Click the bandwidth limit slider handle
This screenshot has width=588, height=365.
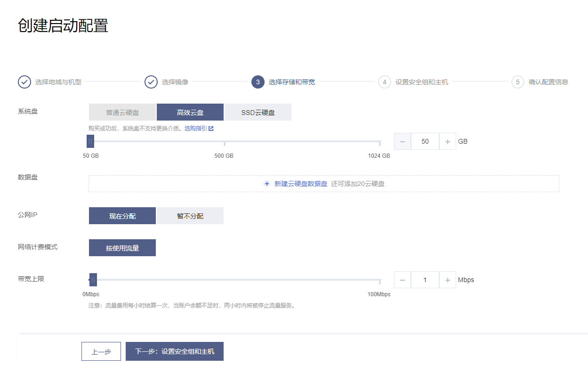pos(93,280)
